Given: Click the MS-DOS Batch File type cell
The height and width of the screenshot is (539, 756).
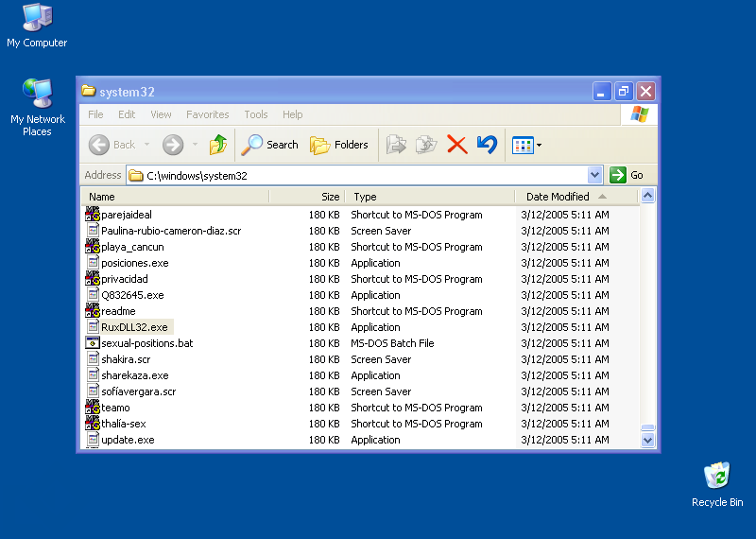Looking at the screenshot, I should (x=392, y=343).
